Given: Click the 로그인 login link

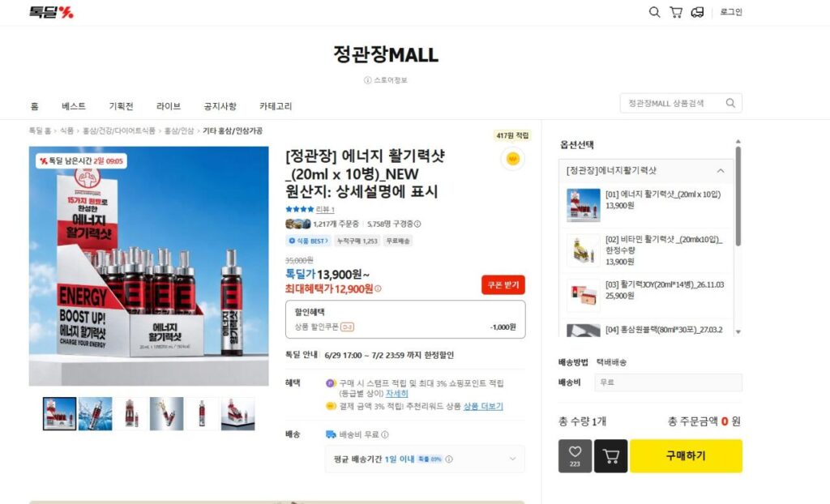Looking at the screenshot, I should pyautogui.click(x=731, y=12).
